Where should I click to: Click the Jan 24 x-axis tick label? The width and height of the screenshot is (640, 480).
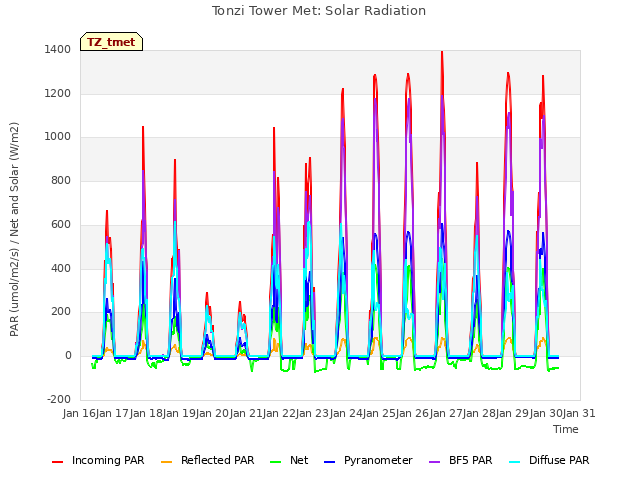(x=347, y=413)
